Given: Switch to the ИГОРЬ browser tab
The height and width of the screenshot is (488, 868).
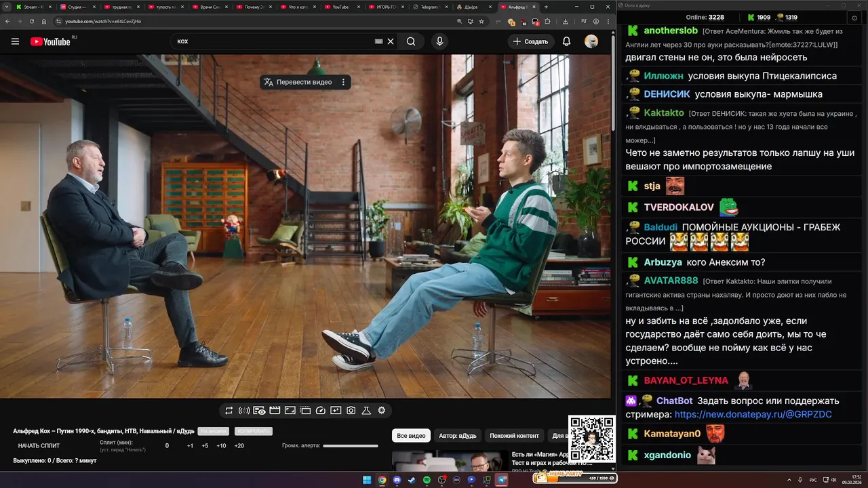Looking at the screenshot, I should pos(387,7).
